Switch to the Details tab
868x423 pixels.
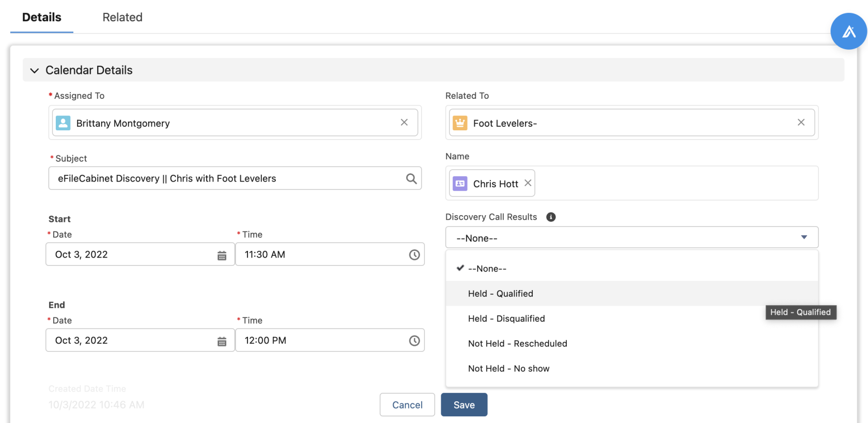pos(42,17)
